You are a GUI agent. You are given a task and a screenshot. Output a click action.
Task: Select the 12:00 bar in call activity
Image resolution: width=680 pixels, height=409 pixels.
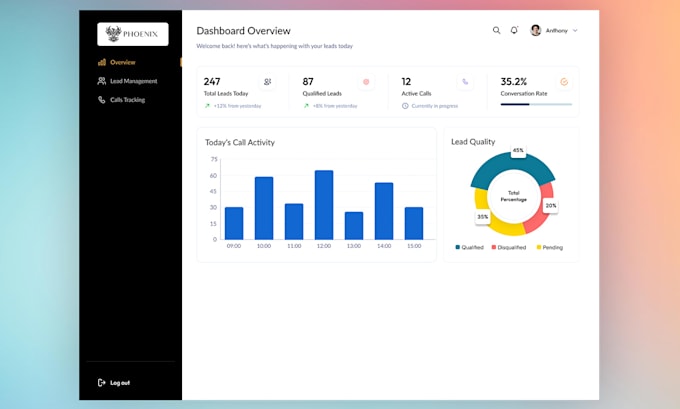click(x=324, y=205)
